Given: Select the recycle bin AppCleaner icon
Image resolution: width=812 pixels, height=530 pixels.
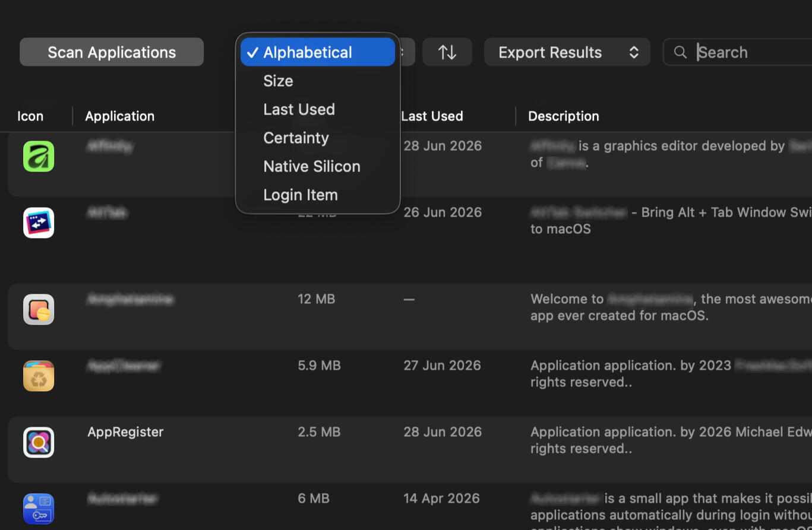Looking at the screenshot, I should 39,376.
